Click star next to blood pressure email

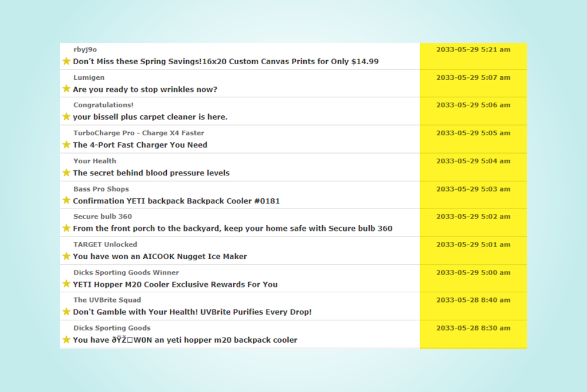pos(66,173)
